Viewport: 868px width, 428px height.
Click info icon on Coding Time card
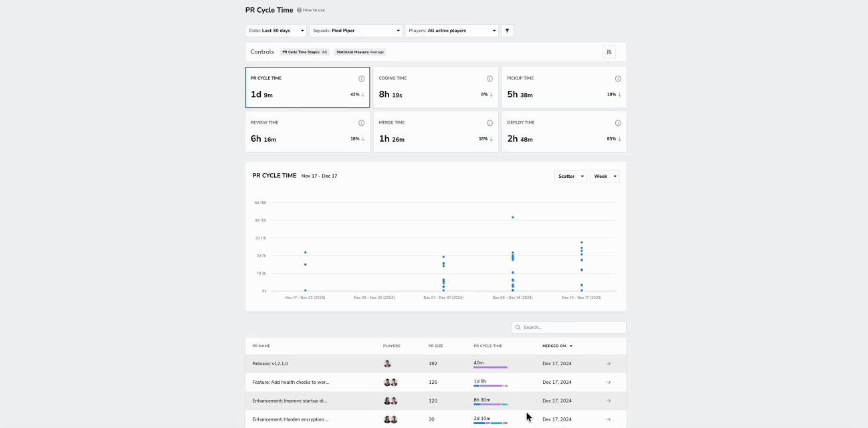point(490,79)
